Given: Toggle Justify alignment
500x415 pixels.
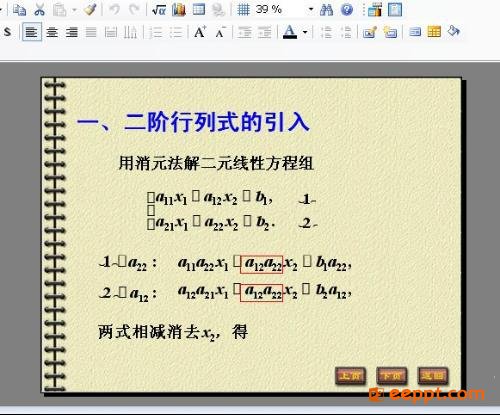Looking at the screenshot, I should pos(91,32).
